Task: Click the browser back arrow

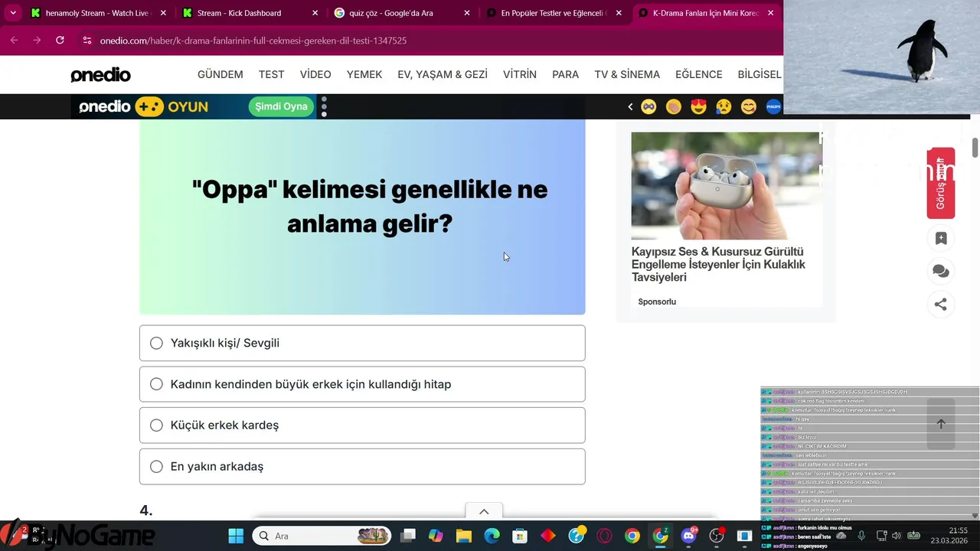Action: (x=14, y=41)
